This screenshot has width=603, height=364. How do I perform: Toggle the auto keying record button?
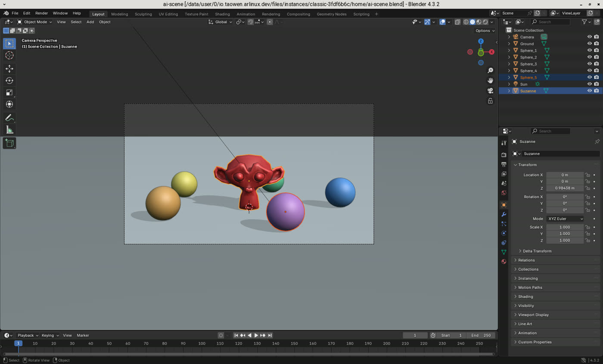click(x=221, y=335)
